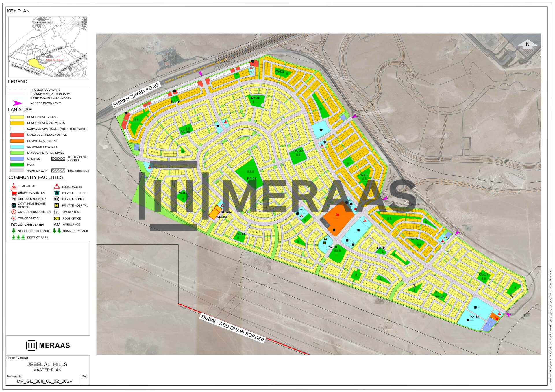Click the Residential Villas yellow swatch
555x392 pixels.
[17, 117]
